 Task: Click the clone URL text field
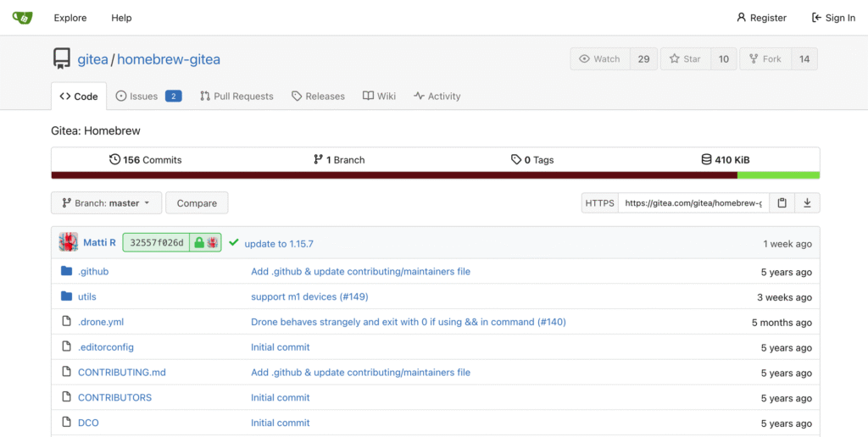pyautogui.click(x=693, y=203)
